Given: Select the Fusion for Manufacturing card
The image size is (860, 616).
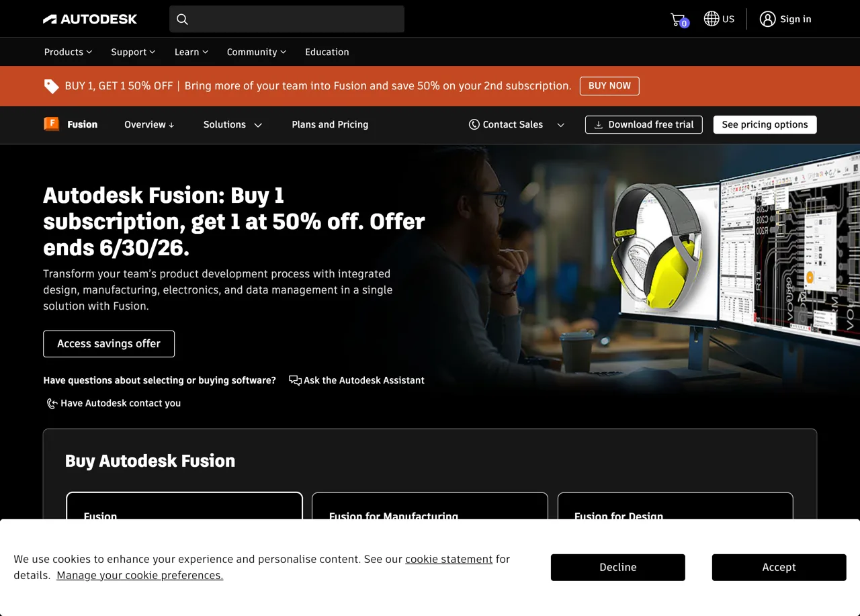Looking at the screenshot, I should tap(430, 506).
